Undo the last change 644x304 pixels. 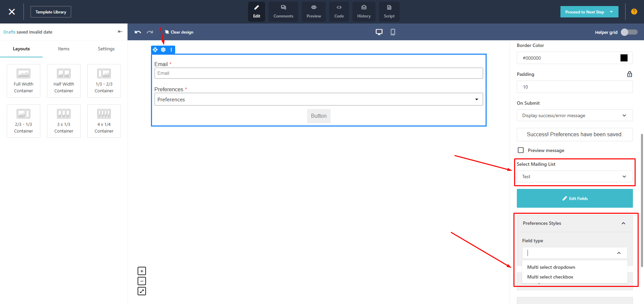[138, 32]
